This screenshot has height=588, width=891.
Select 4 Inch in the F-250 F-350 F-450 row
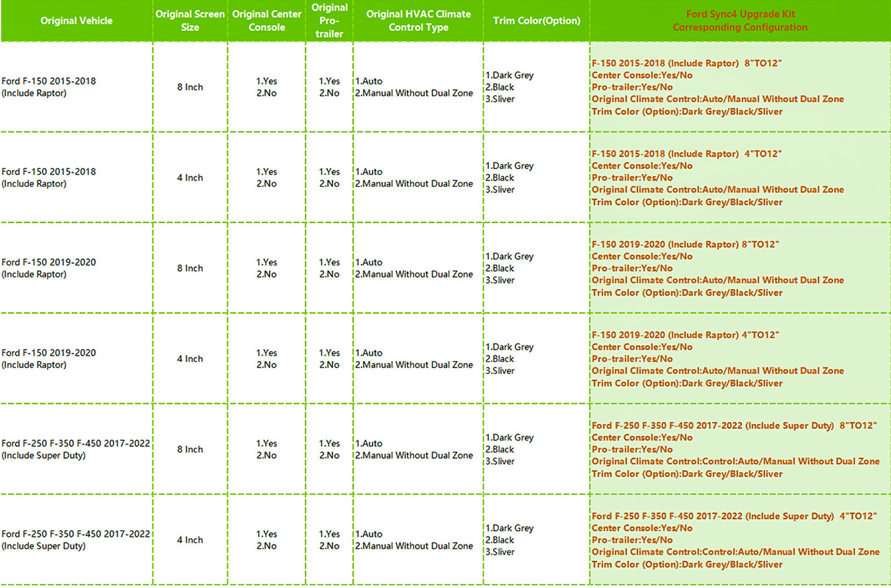click(x=190, y=540)
